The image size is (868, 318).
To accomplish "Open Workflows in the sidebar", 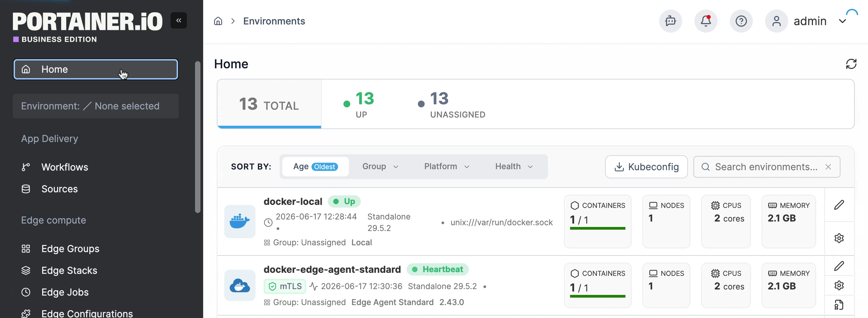I will coord(65,167).
